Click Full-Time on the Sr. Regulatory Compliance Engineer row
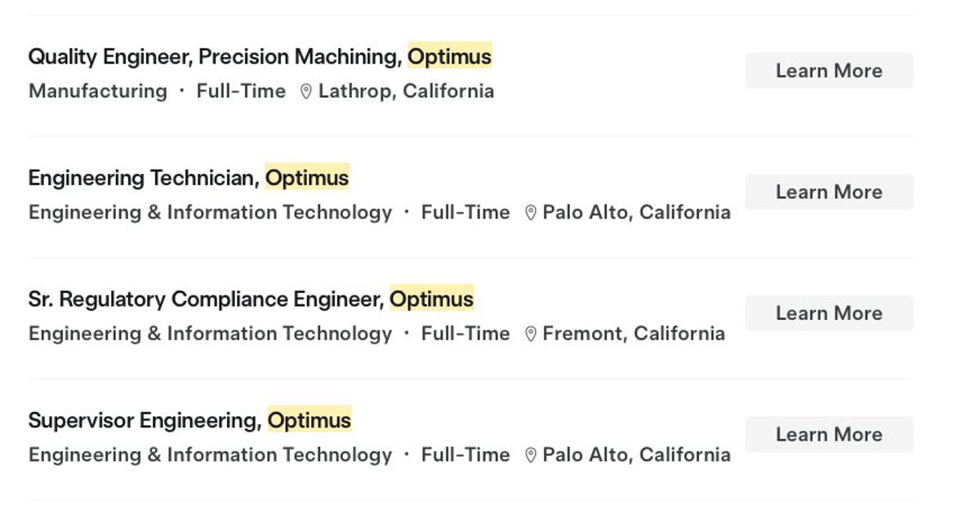Image resolution: width=980 pixels, height=514 pixels. 465,334
